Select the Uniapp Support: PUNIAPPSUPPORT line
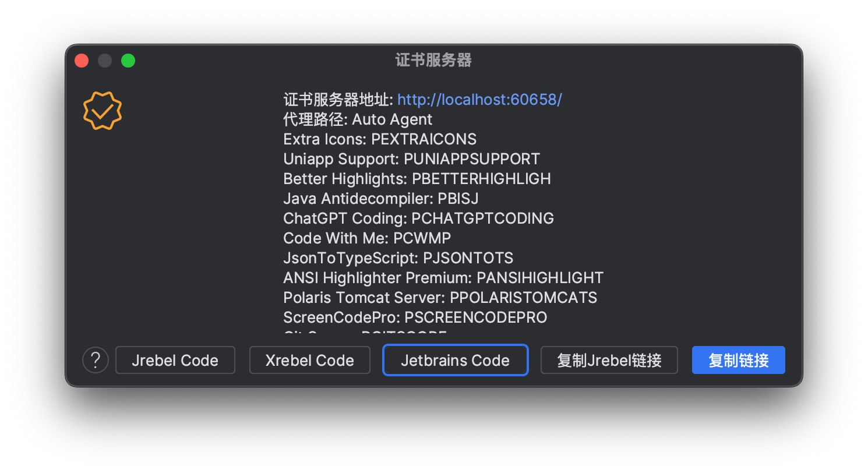This screenshot has width=868, height=473. coord(412,159)
